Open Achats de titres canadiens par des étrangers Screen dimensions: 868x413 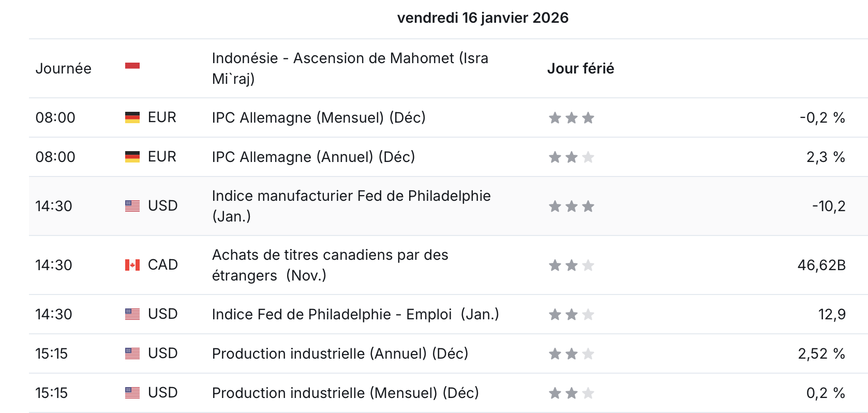[x=330, y=265]
